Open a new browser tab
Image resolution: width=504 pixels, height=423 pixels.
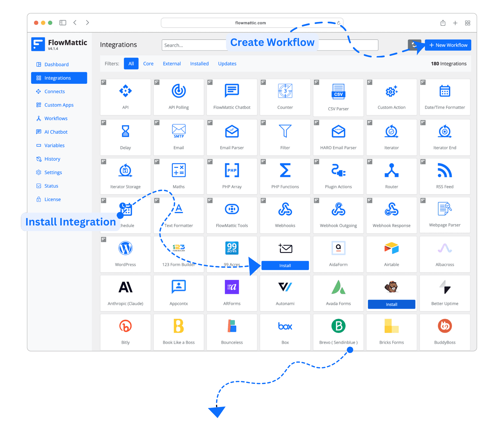coord(455,23)
